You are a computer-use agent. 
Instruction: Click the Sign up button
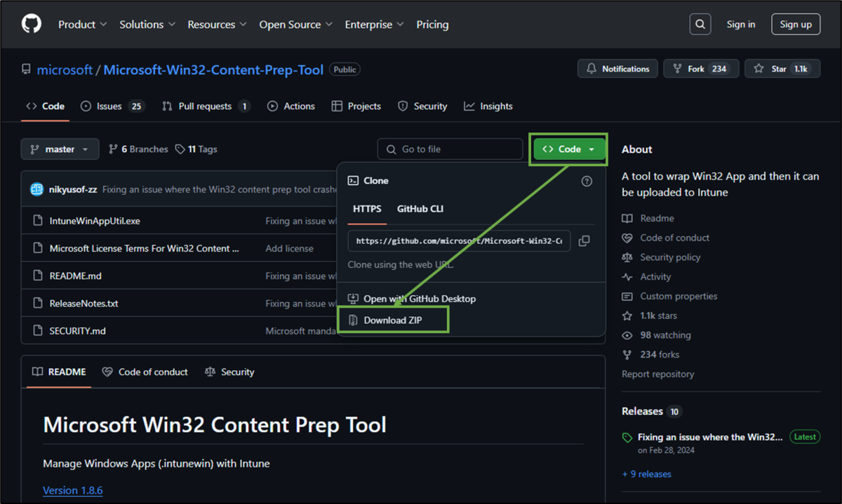[796, 24]
